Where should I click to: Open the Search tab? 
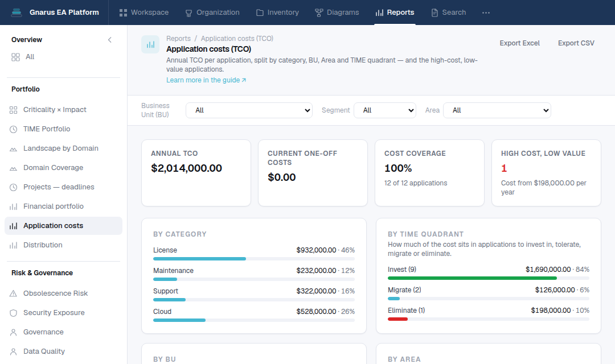(448, 13)
